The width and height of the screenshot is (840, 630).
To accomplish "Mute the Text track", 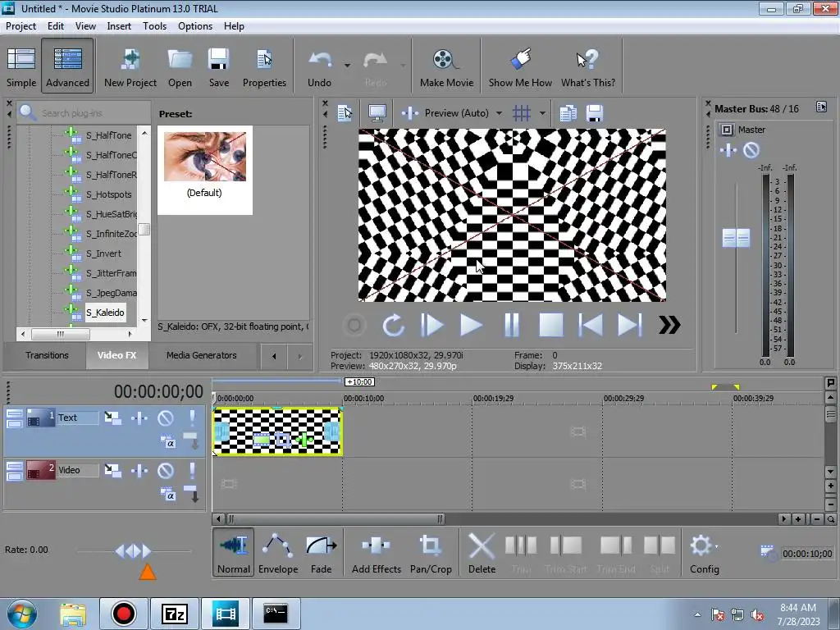I will coord(166,418).
